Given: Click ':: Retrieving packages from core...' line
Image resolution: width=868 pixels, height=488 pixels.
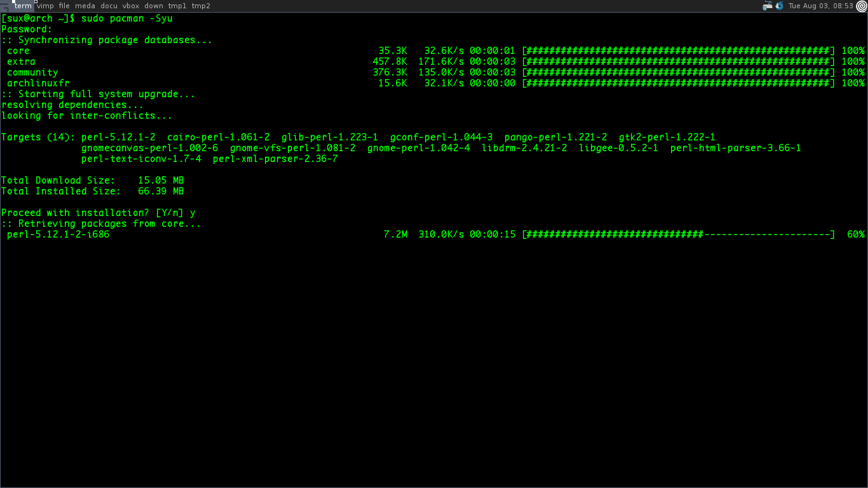Looking at the screenshot, I should coord(101,224).
